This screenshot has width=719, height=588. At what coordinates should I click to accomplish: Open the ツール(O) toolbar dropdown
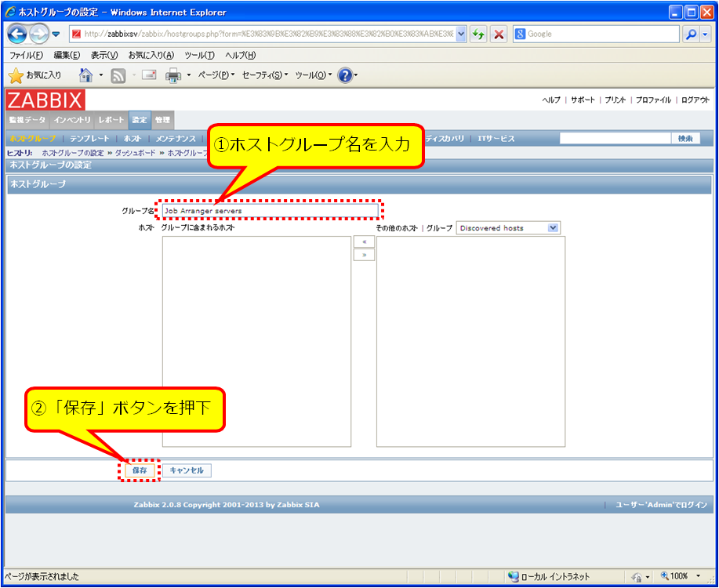coord(313,74)
